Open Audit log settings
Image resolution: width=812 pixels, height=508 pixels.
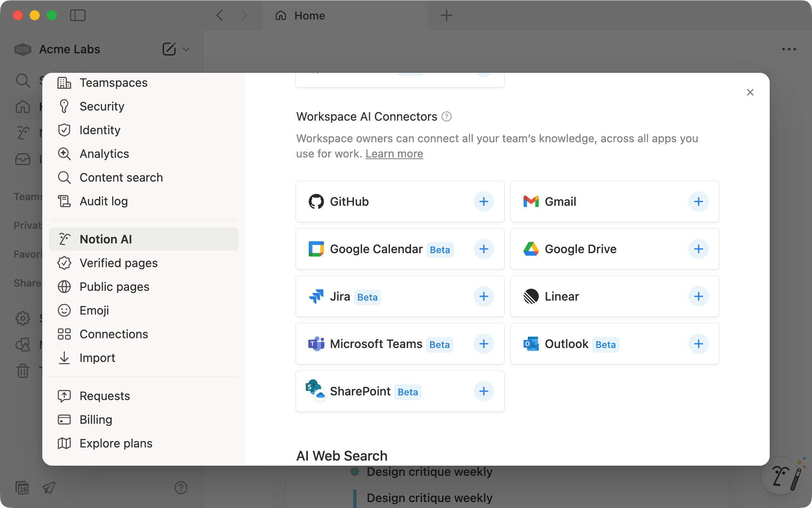[104, 201]
